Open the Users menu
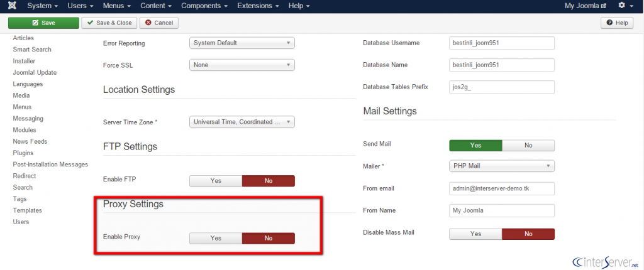This screenshot has height=270, width=644. tap(80, 6)
